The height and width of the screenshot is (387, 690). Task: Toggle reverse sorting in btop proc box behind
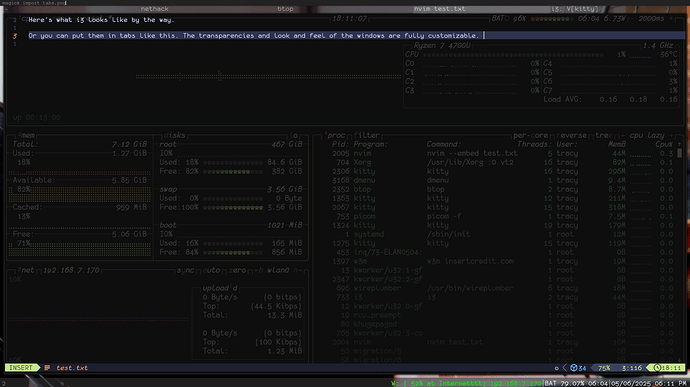coord(571,135)
